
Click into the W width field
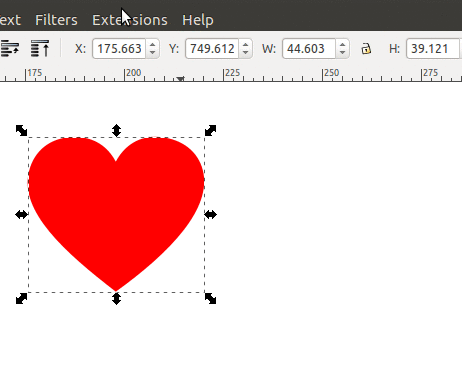pyautogui.click(x=309, y=49)
